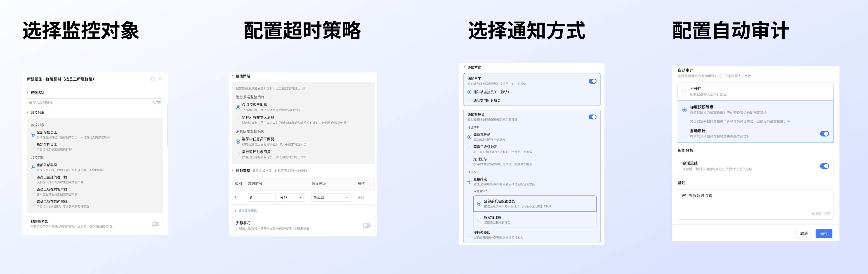This screenshot has width=868, height=274.
Task: Select 监控所有非本人消息 radio option
Action: coord(238,120)
